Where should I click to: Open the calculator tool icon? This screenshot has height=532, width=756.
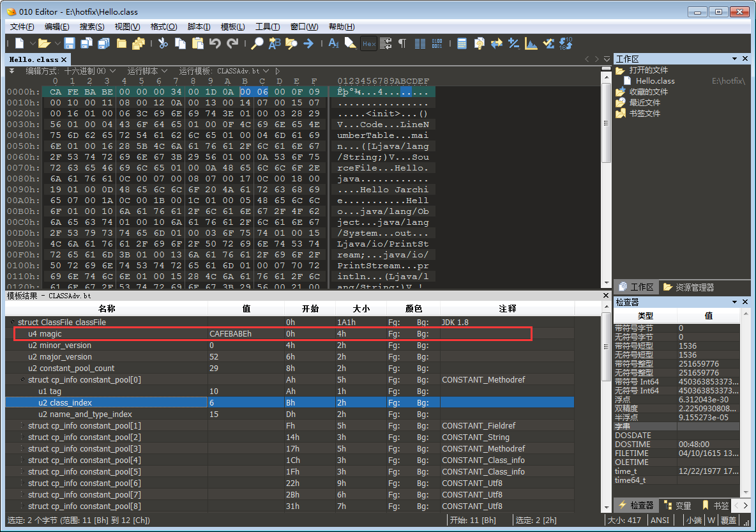pos(461,43)
